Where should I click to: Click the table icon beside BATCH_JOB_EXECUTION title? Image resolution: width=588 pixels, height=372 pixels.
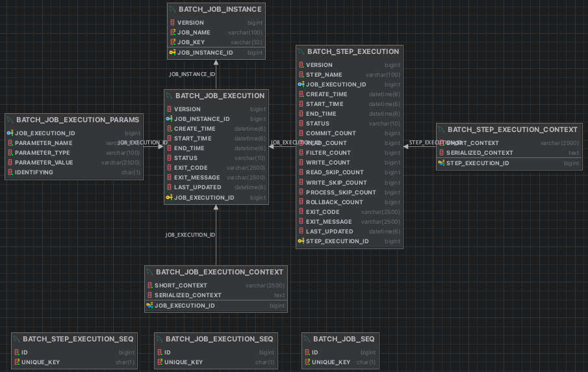169,96
